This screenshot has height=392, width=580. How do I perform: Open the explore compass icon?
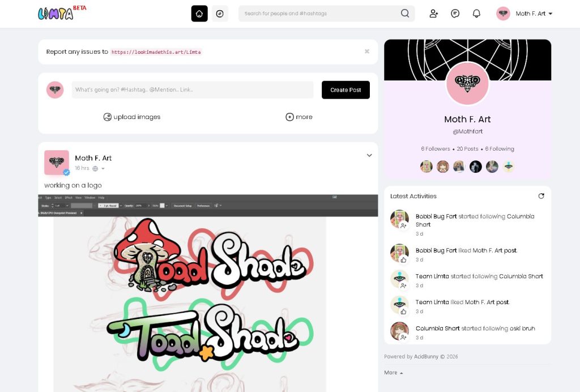(220, 14)
